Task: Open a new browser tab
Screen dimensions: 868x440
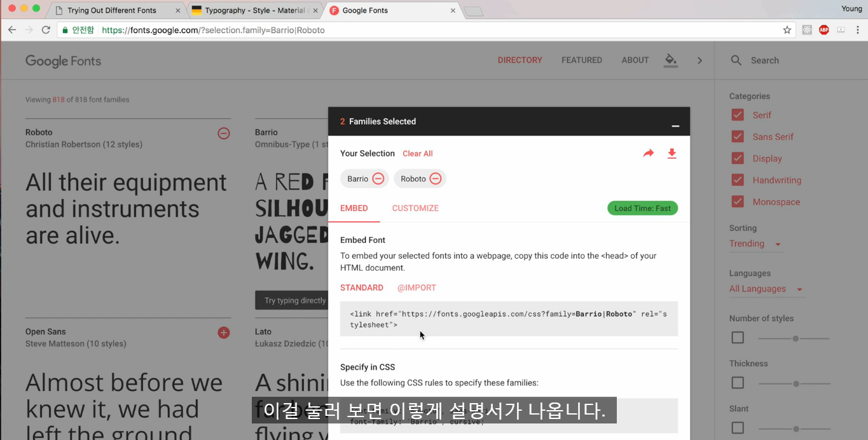Action: click(x=474, y=11)
